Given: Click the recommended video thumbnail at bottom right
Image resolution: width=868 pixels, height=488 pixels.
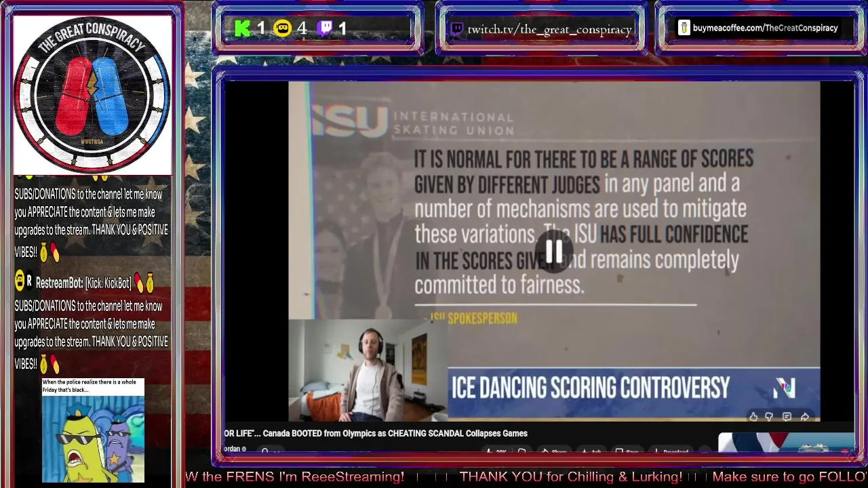Looking at the screenshot, I should [786, 442].
